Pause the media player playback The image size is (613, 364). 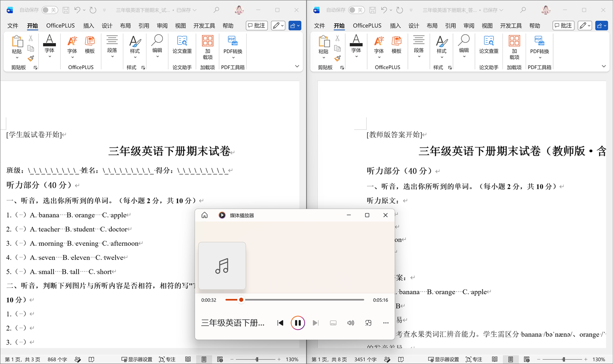click(x=298, y=323)
